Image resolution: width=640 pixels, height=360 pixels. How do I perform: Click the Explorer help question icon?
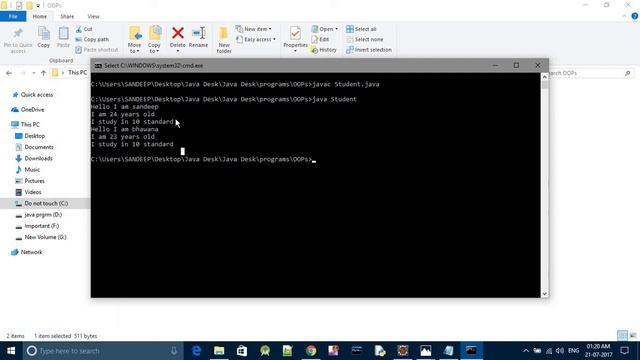coord(635,16)
